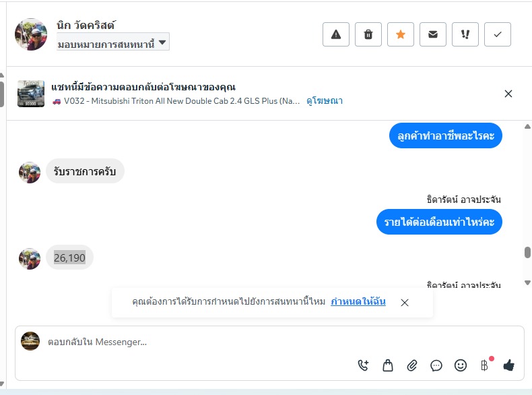This screenshot has height=395, width=532.
Task: Open the มอบหมายการสนทนานี้ assignment dropdown
Action: pyautogui.click(x=112, y=43)
